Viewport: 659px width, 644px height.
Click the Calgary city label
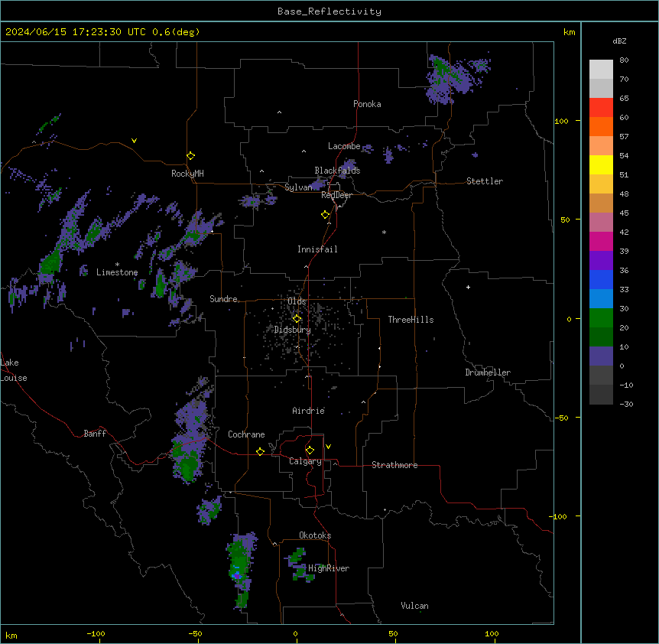pos(305,461)
